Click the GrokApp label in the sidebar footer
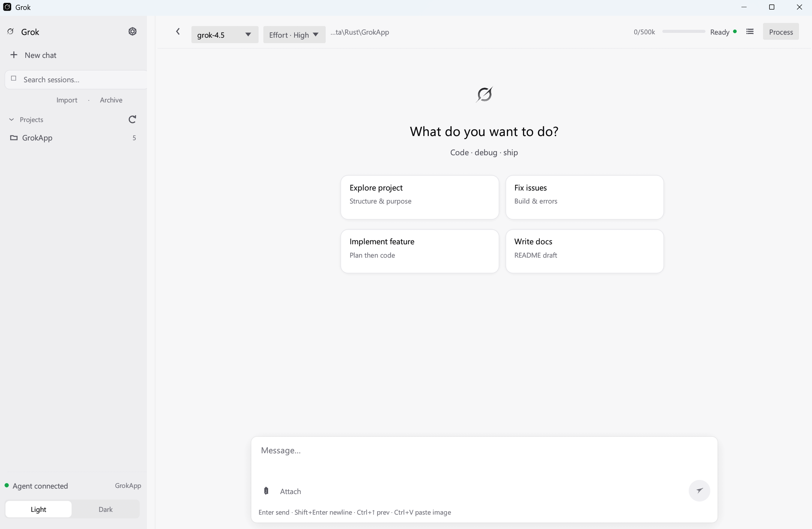Viewport: 812px width, 529px height. tap(128, 485)
